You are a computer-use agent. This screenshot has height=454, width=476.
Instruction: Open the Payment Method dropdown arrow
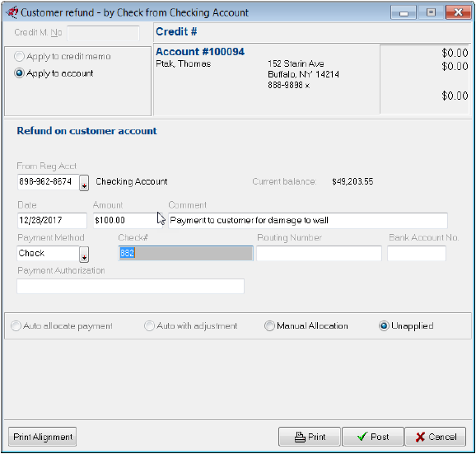click(x=84, y=254)
